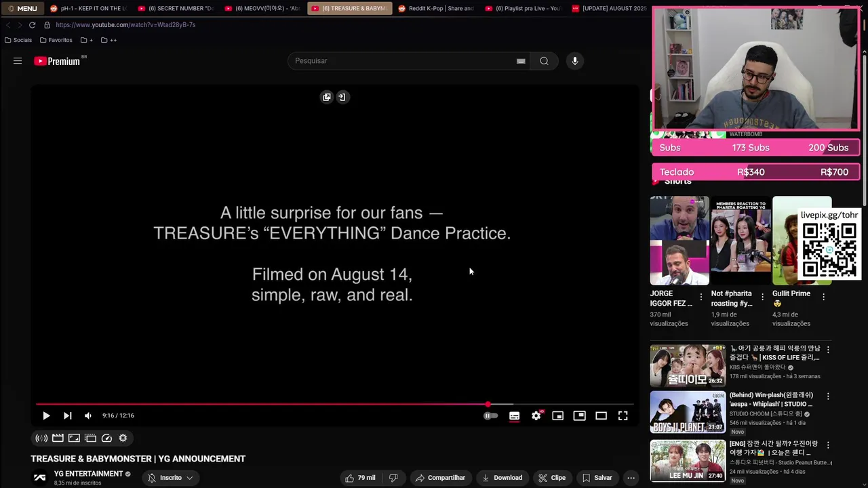Image resolution: width=868 pixels, height=488 pixels.
Task: Open the YG Entertainment channel avatar
Action: [x=40, y=478]
